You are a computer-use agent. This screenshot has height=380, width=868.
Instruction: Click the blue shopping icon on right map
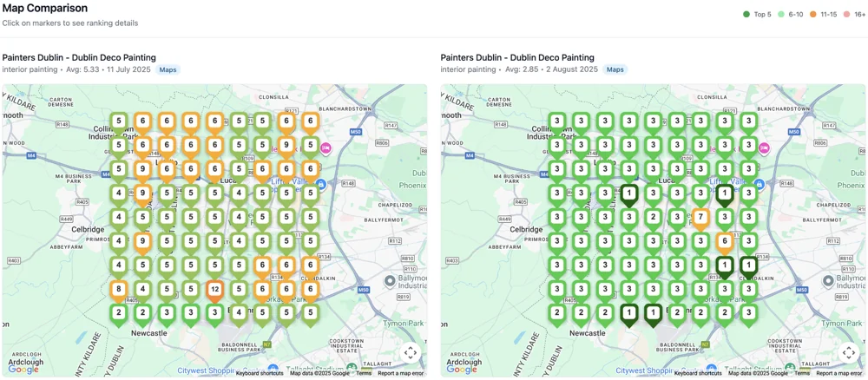tap(759, 184)
